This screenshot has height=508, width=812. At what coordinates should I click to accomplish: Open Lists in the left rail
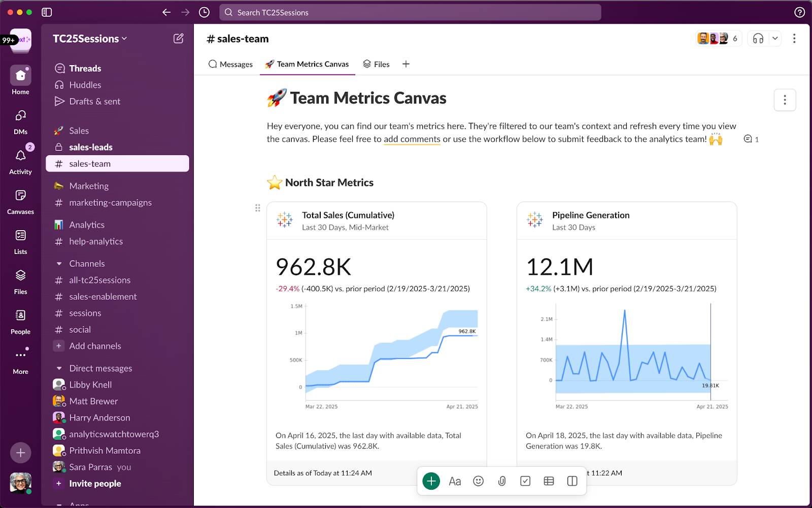tap(20, 241)
